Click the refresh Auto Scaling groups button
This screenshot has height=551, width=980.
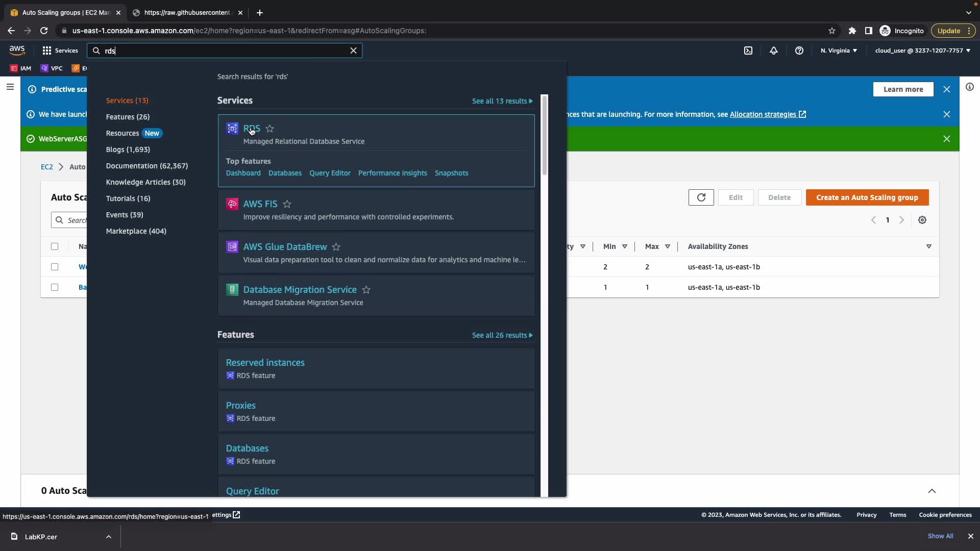click(x=701, y=197)
